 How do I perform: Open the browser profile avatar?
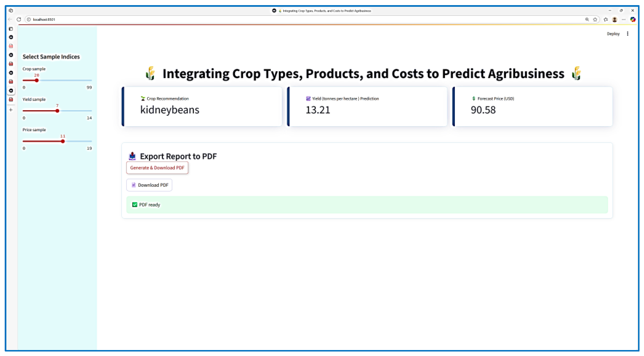[614, 19]
